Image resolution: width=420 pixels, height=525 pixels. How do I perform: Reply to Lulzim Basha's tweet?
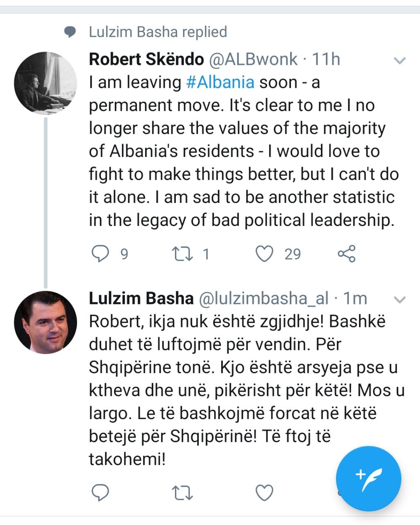tap(100, 493)
